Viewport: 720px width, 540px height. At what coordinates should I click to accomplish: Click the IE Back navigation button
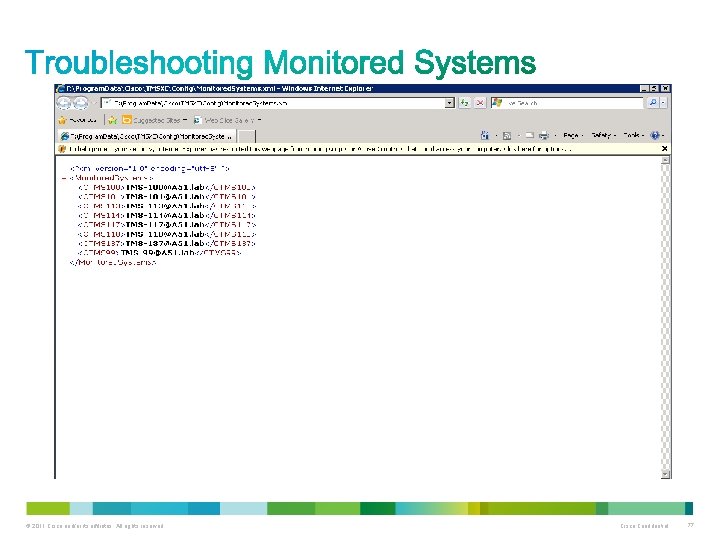pyautogui.click(x=64, y=103)
